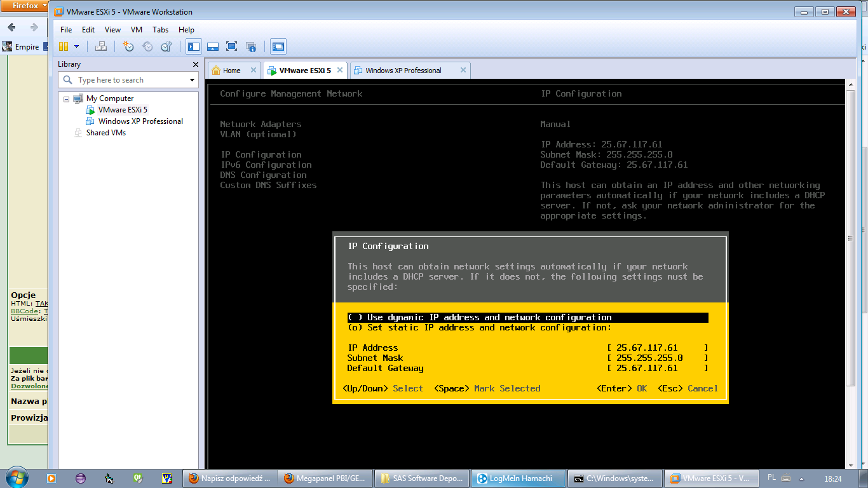The width and height of the screenshot is (868, 488).
Task: Click the PL language indicator
Action: pyautogui.click(x=771, y=477)
